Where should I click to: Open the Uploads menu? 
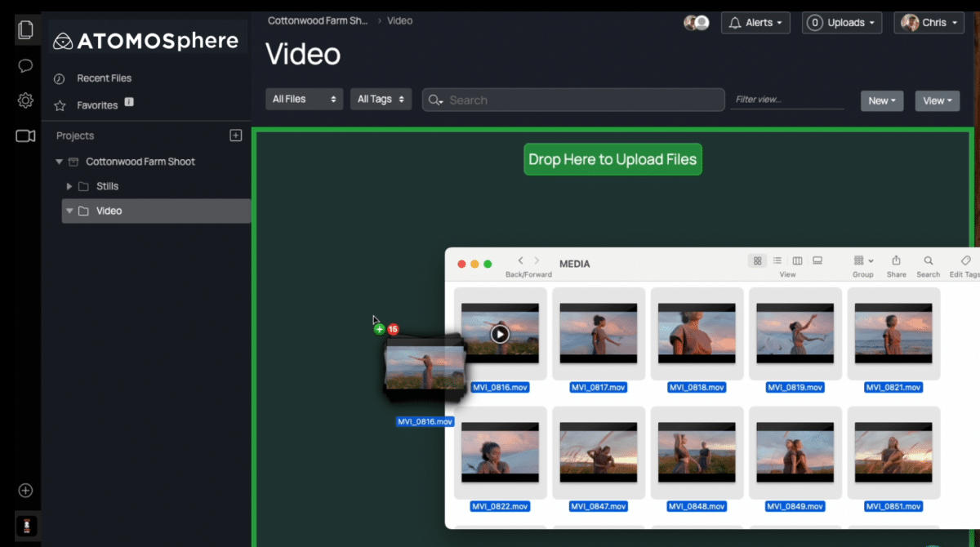point(843,23)
